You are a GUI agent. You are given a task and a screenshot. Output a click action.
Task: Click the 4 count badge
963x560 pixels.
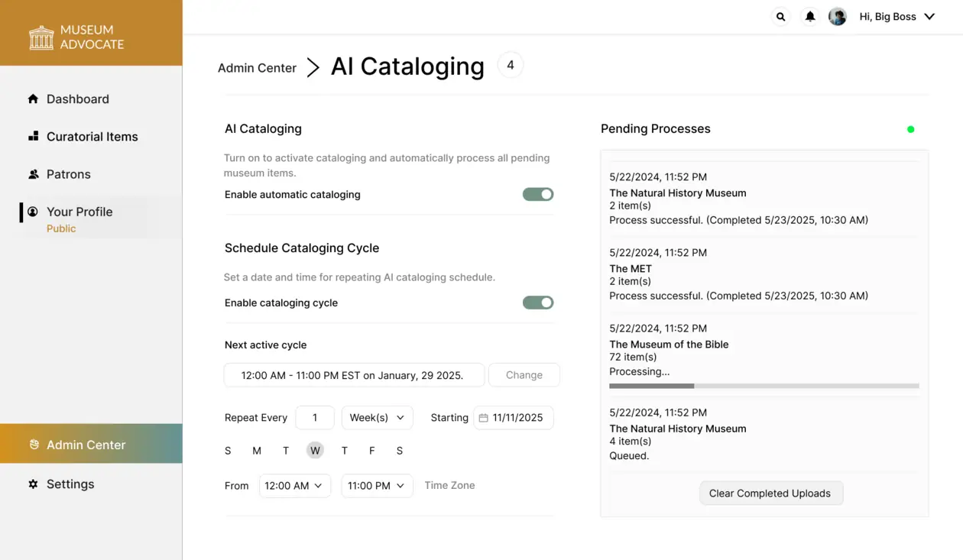click(511, 65)
